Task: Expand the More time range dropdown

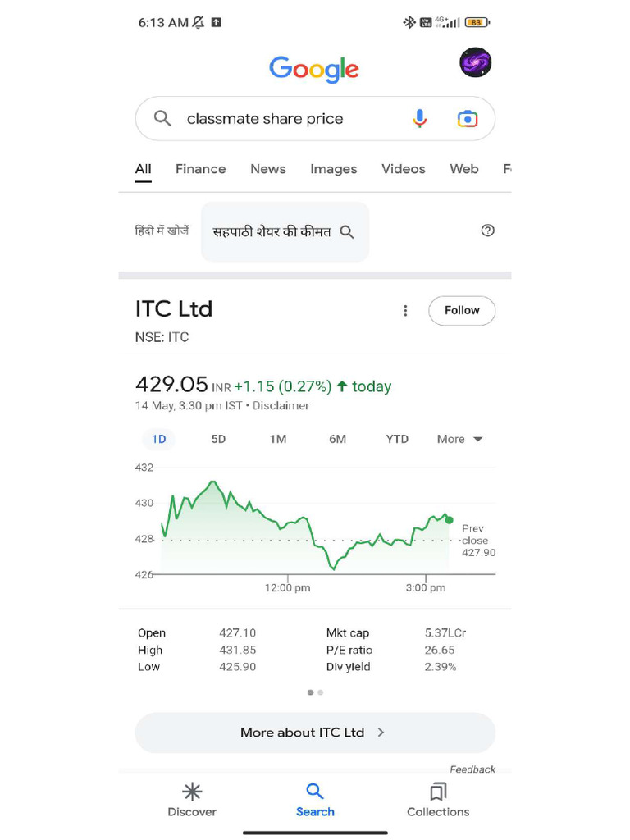Action: coord(459,439)
